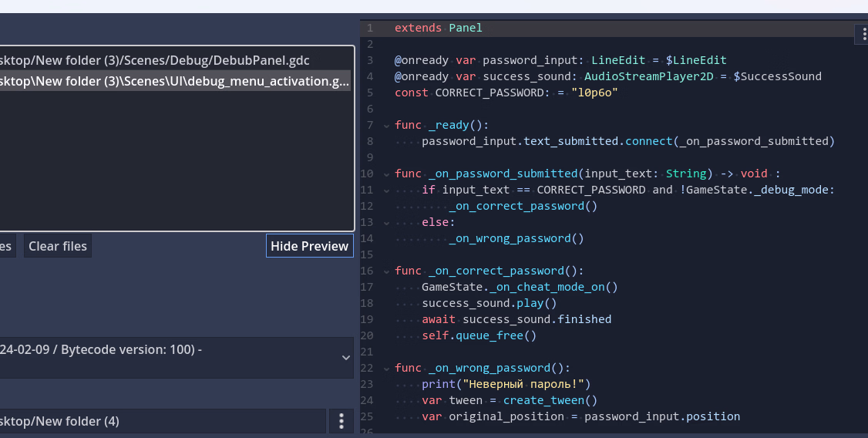The width and height of the screenshot is (868, 438).
Task: Click the three-dot browse button beside folder path
Action: 341,421
